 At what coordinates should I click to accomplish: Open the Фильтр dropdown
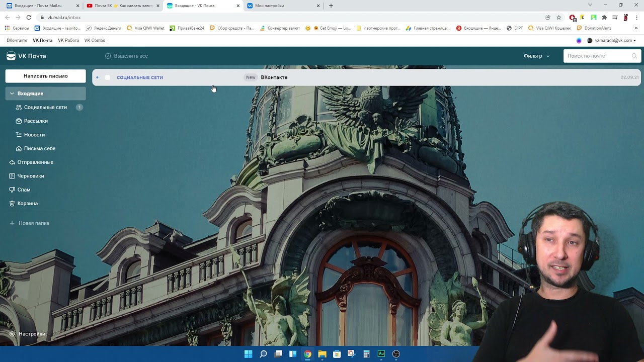[536, 56]
